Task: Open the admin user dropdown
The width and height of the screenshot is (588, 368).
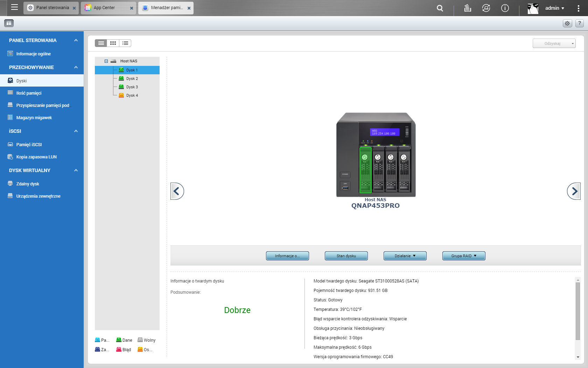Action: click(555, 8)
